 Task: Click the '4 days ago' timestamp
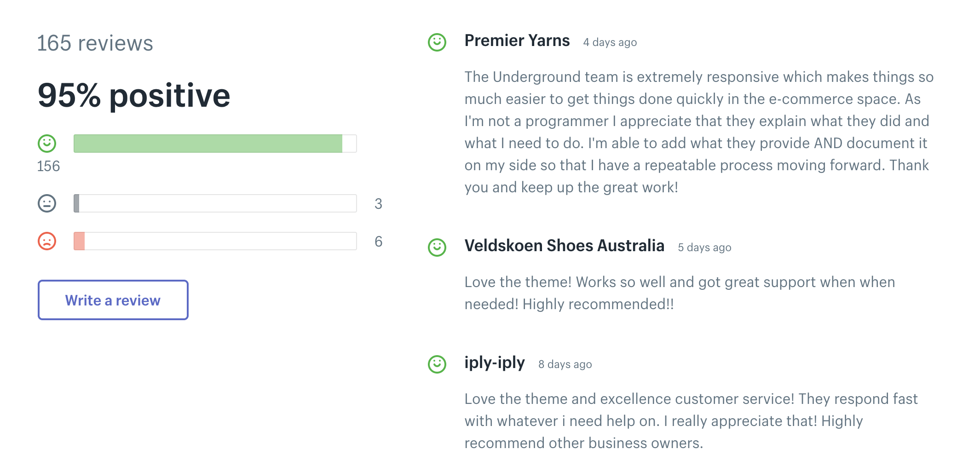tap(610, 42)
